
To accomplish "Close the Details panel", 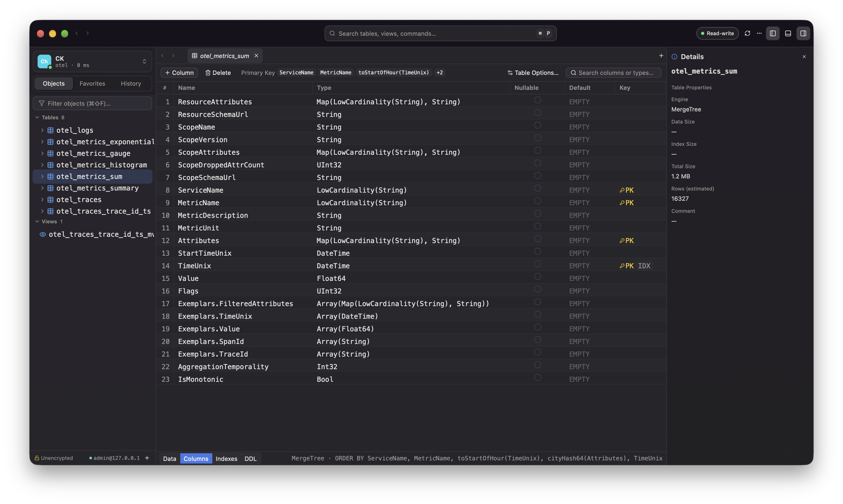I will click(x=804, y=57).
